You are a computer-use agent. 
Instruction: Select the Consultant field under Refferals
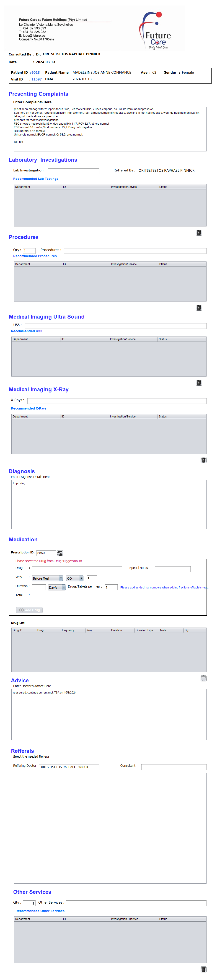[x=173, y=767]
